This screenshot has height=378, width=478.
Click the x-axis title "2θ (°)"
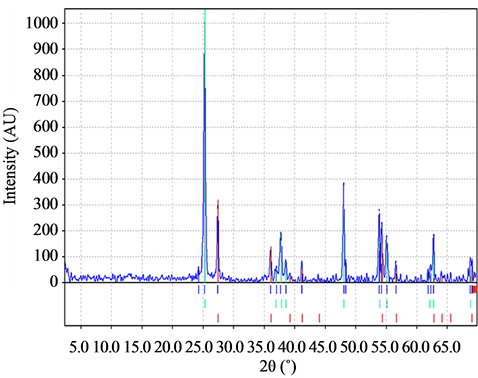[x=278, y=367]
